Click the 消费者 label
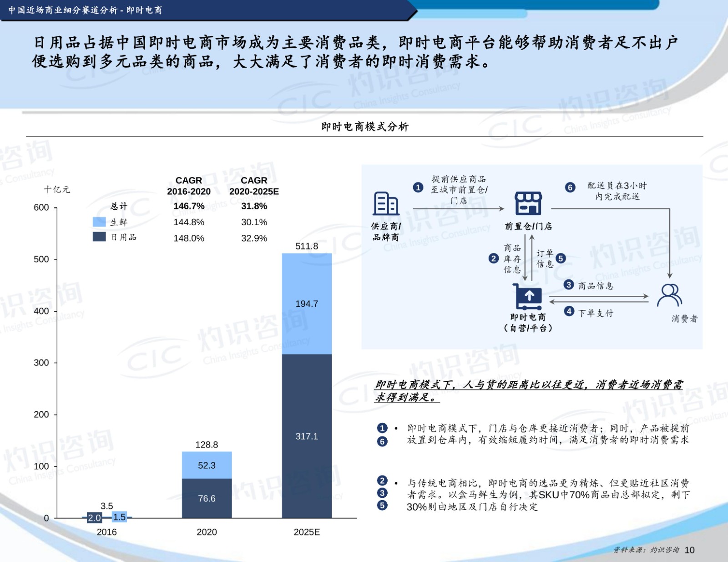The height and width of the screenshot is (562, 728). (x=684, y=319)
